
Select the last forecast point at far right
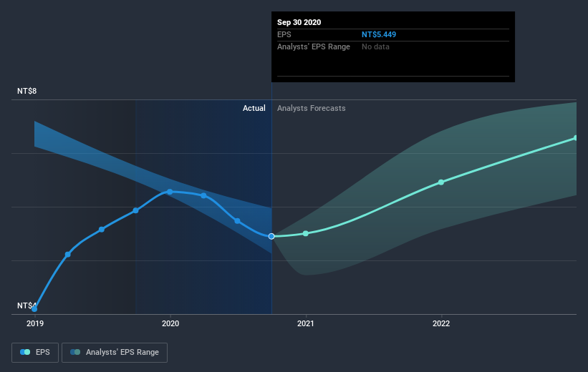(575, 138)
